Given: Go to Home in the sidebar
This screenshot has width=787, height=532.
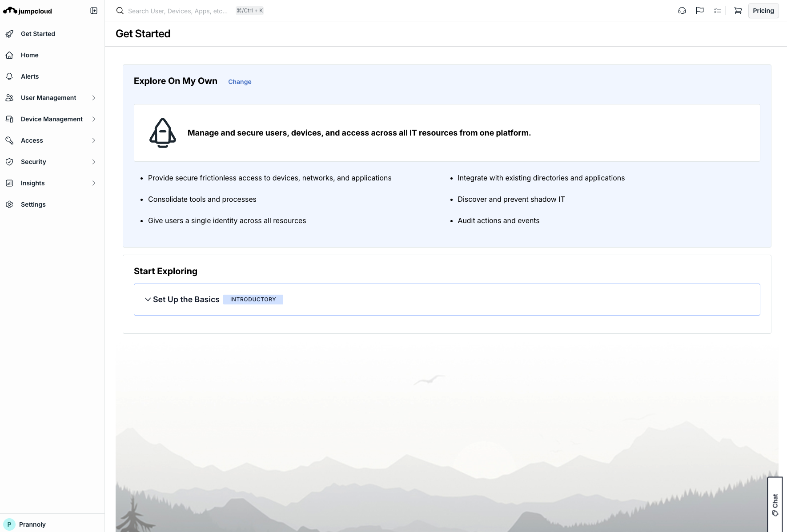Looking at the screenshot, I should (x=29, y=55).
